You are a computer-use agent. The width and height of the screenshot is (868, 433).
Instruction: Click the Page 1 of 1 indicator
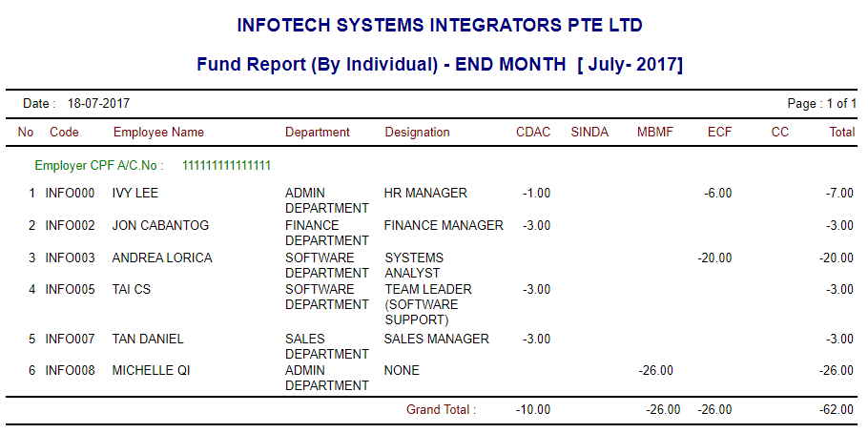(821, 104)
